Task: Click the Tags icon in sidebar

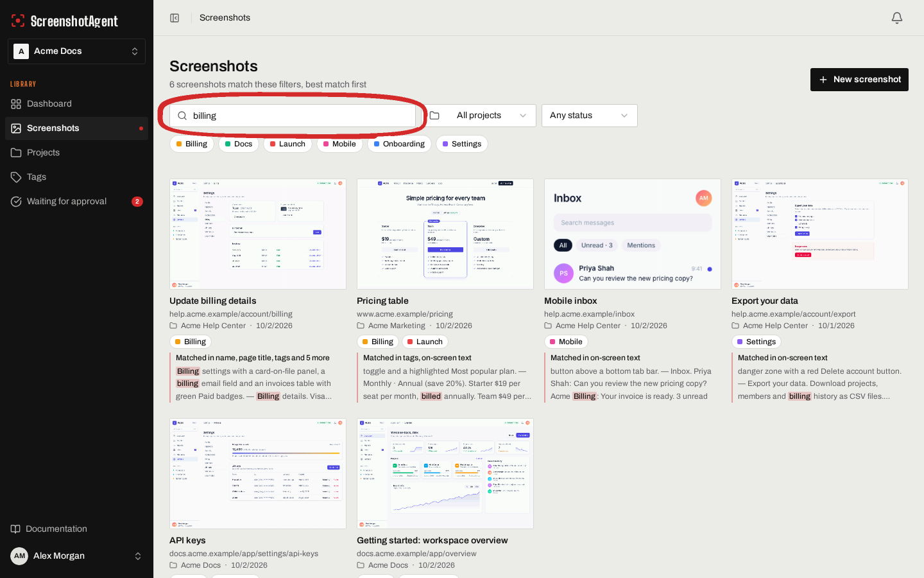Action: tap(16, 177)
